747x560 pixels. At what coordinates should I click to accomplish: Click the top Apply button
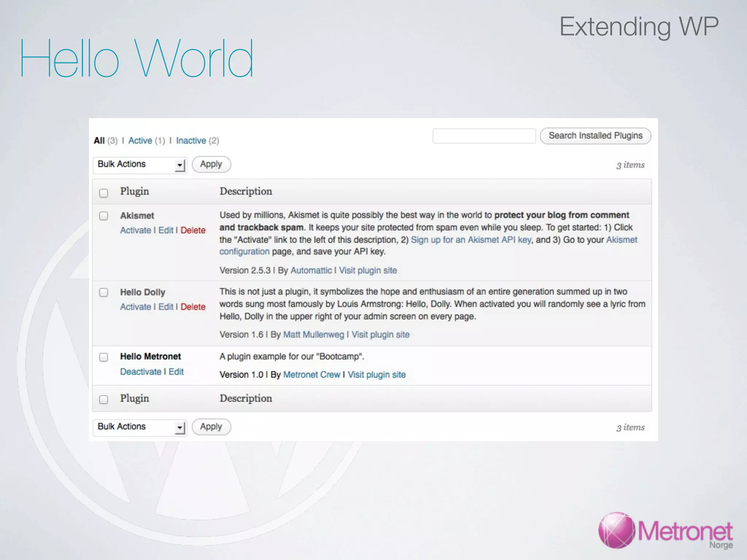tap(211, 164)
